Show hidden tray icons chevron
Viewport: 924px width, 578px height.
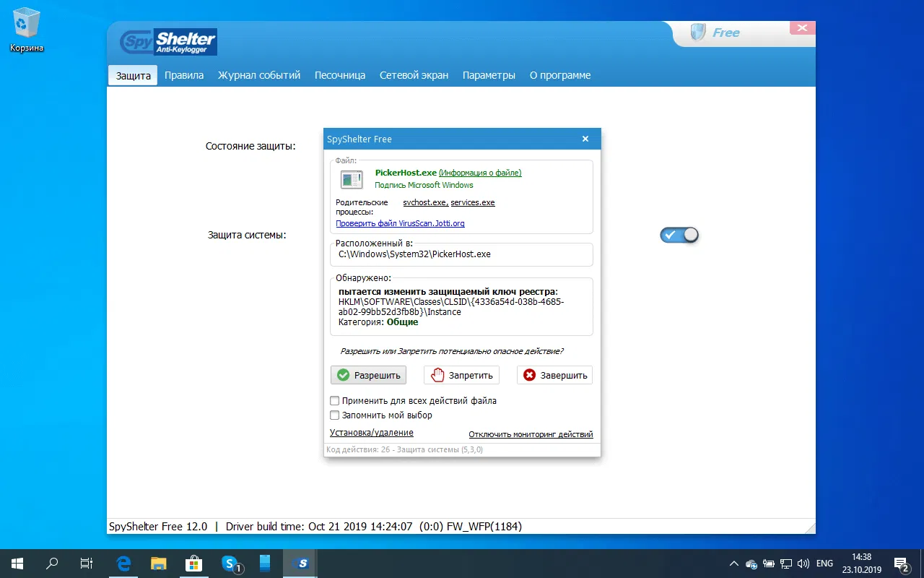coord(734,564)
